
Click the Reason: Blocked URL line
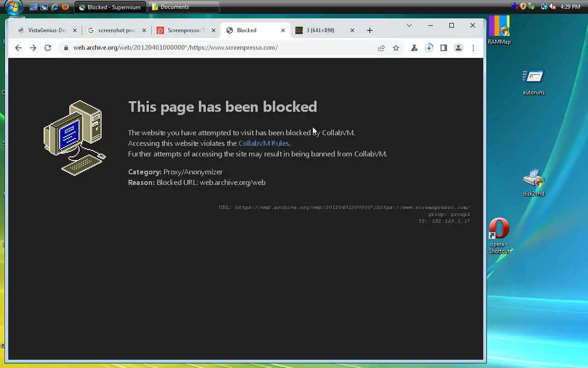point(197,182)
